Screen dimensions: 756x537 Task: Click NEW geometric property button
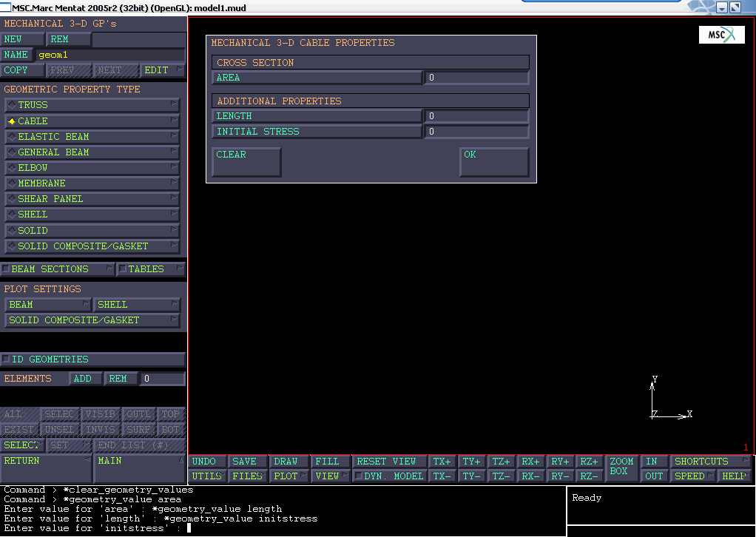coord(22,39)
